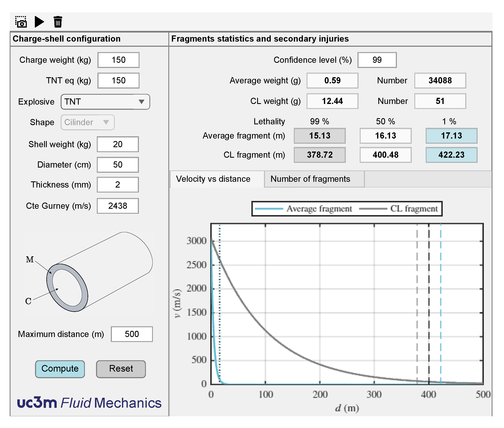Click the trash delete icon
The image size is (504, 428).
[58, 22]
